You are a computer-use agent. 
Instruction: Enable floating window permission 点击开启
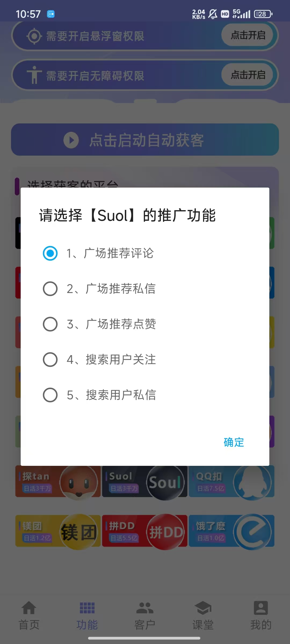[248, 35]
